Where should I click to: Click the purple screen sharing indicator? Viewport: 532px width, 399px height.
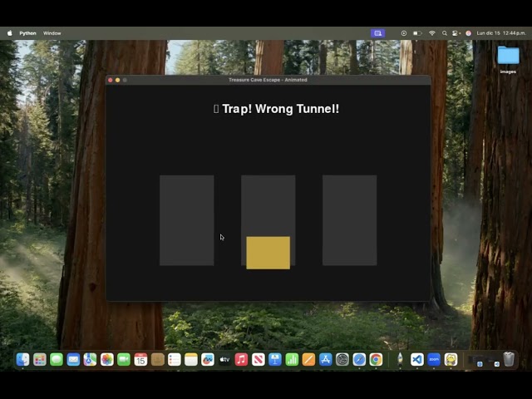377,33
